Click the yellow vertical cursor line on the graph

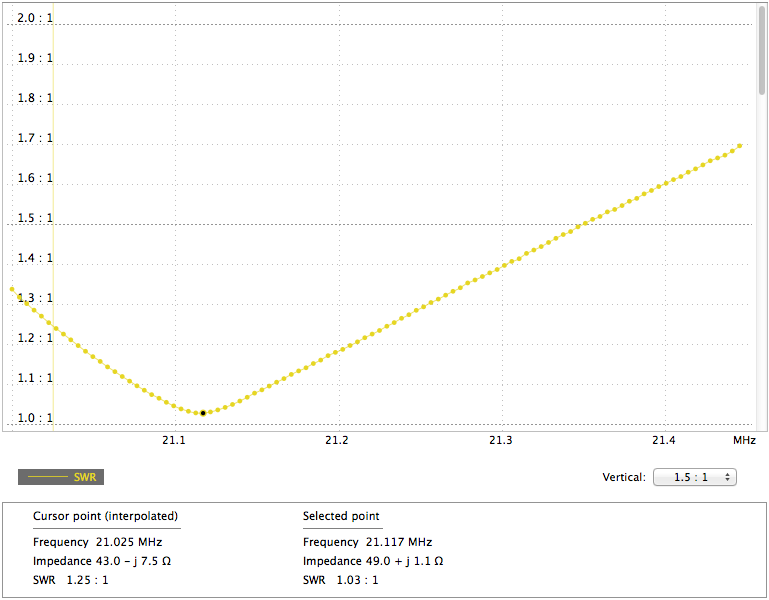tap(53, 217)
